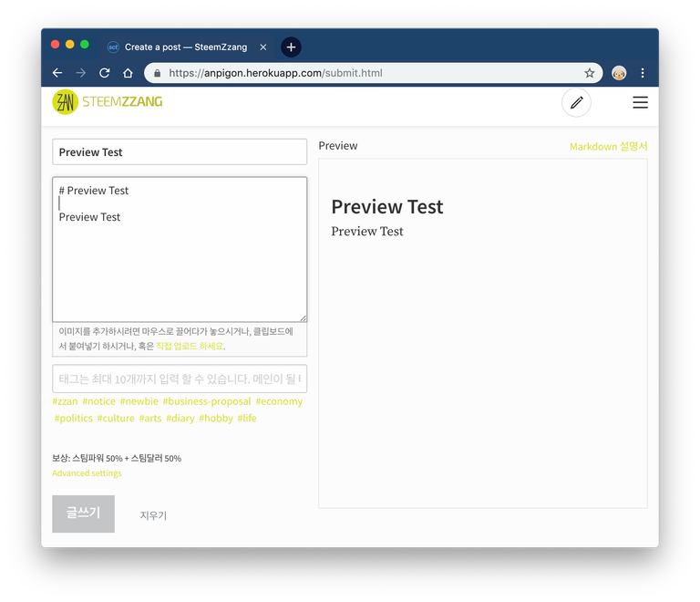Add the #diary tag

pyautogui.click(x=180, y=419)
